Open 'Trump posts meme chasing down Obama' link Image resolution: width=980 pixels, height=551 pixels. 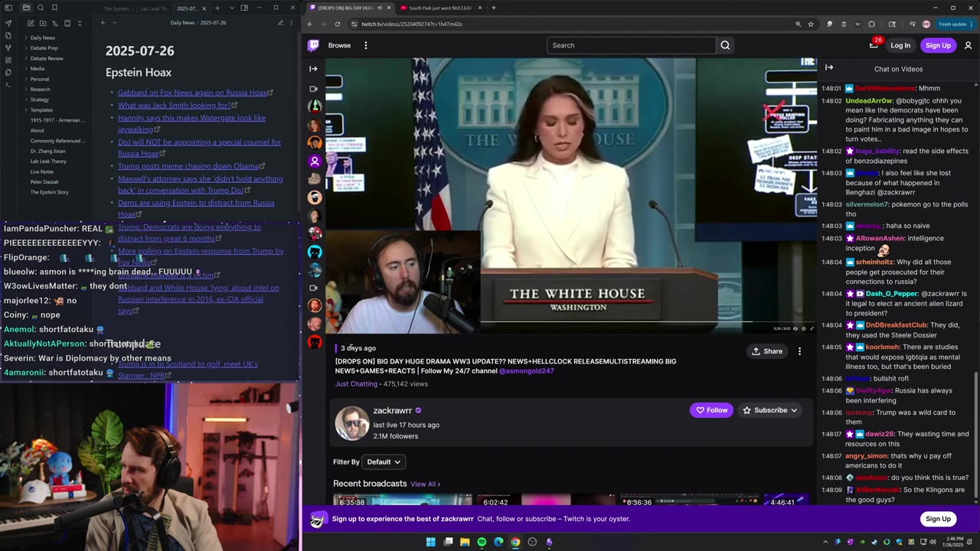click(x=188, y=166)
